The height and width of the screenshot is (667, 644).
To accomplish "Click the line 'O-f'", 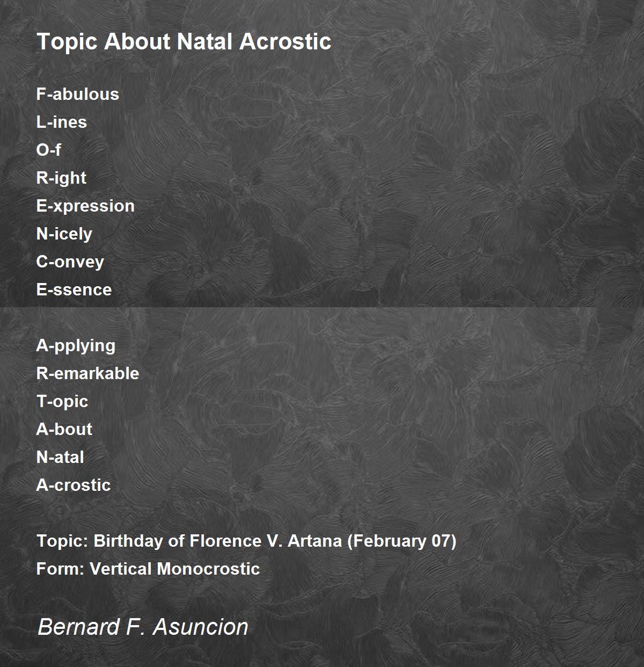I will pos(49,150).
